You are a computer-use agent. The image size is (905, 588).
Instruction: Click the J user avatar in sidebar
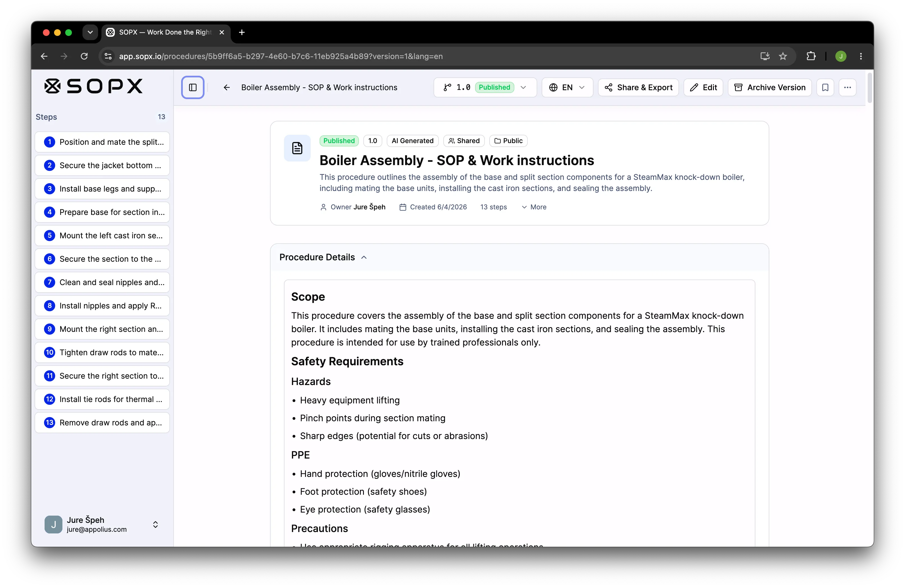[53, 525]
